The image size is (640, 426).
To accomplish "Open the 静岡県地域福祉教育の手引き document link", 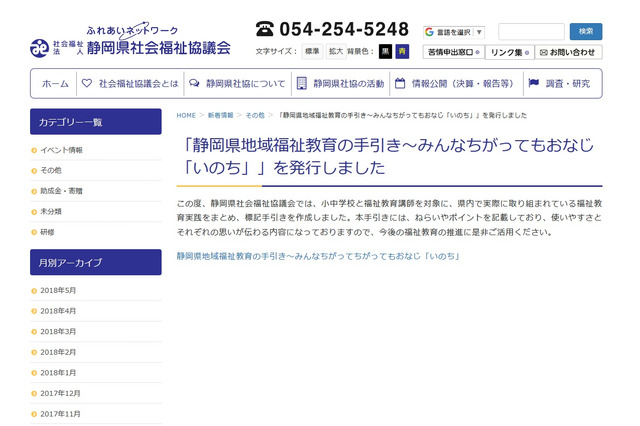I will click(x=318, y=256).
